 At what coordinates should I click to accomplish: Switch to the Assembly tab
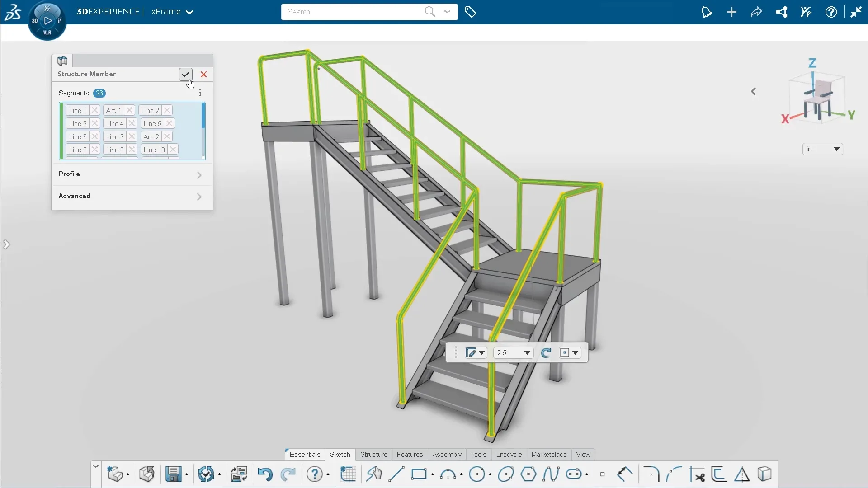click(x=447, y=455)
